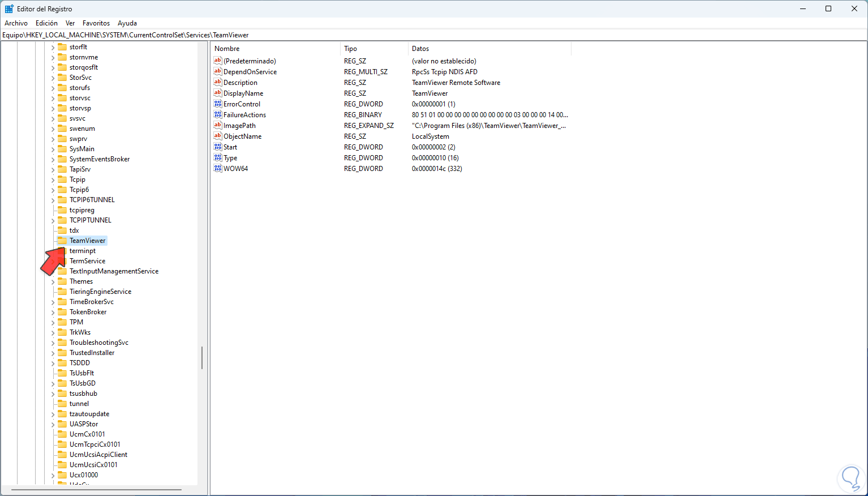Click the folder icon beside tsusbhub

62,394
